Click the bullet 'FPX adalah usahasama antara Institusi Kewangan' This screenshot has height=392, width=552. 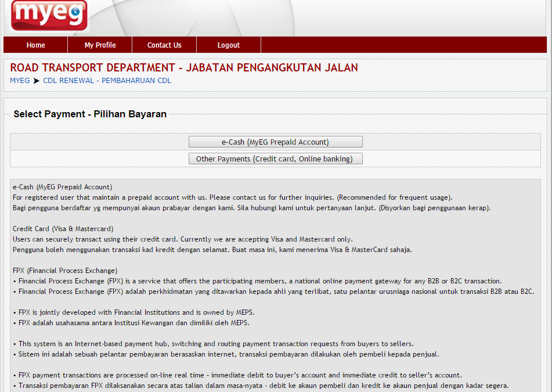coord(131,323)
